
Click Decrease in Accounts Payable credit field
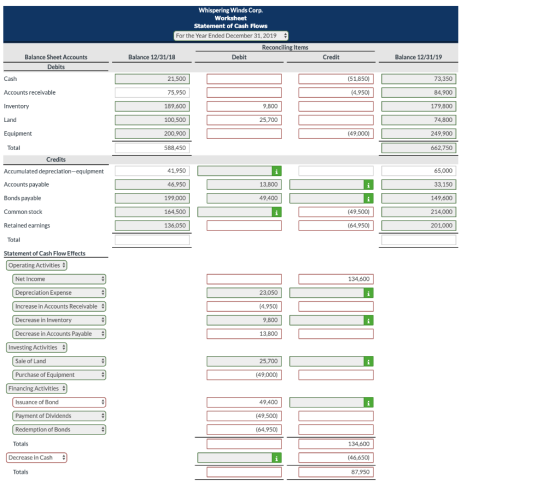click(336, 334)
